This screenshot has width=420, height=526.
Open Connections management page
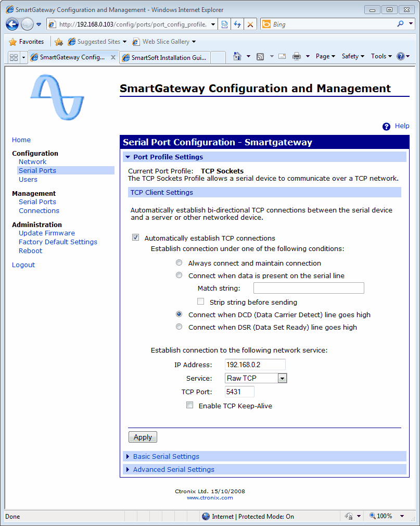click(39, 211)
